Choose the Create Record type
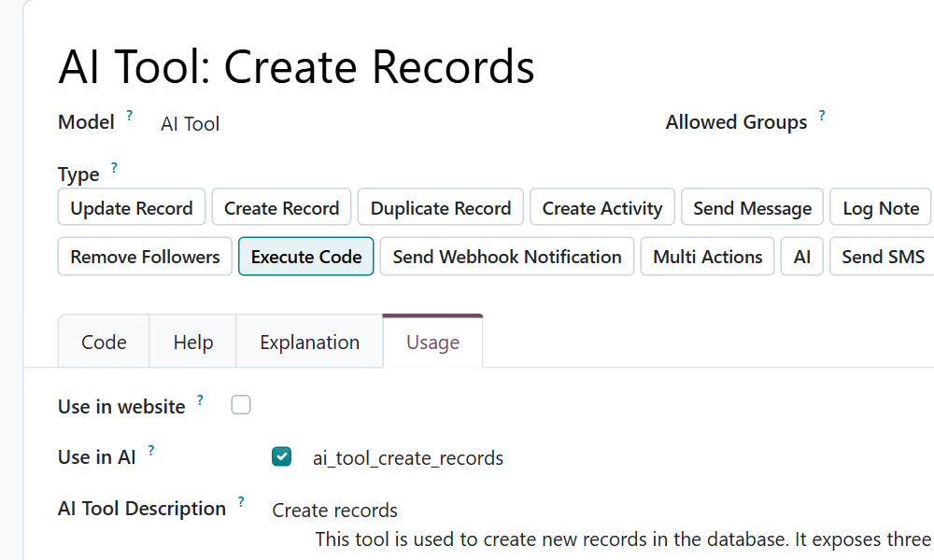Image resolution: width=934 pixels, height=560 pixels. (281, 208)
